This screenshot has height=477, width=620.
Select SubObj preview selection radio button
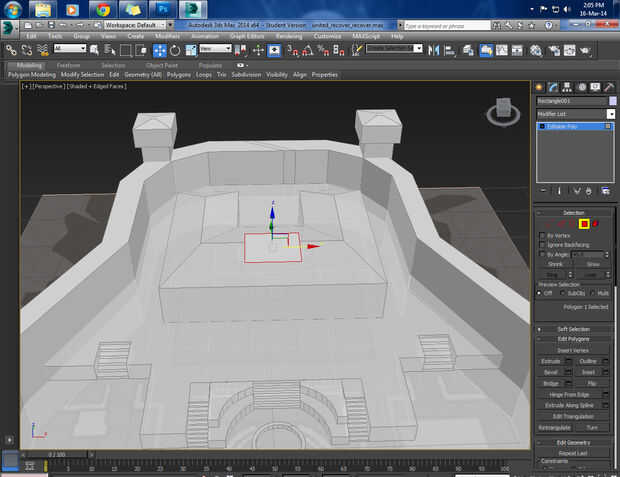tap(563, 293)
